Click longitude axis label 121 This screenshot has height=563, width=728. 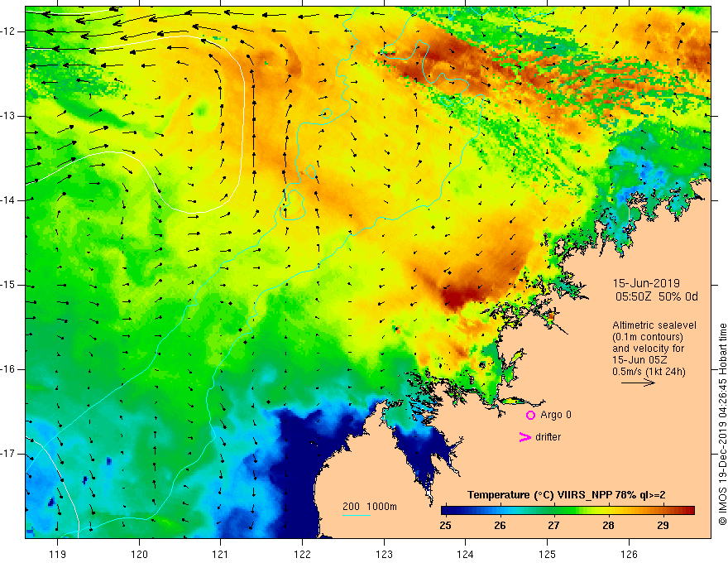click(221, 554)
